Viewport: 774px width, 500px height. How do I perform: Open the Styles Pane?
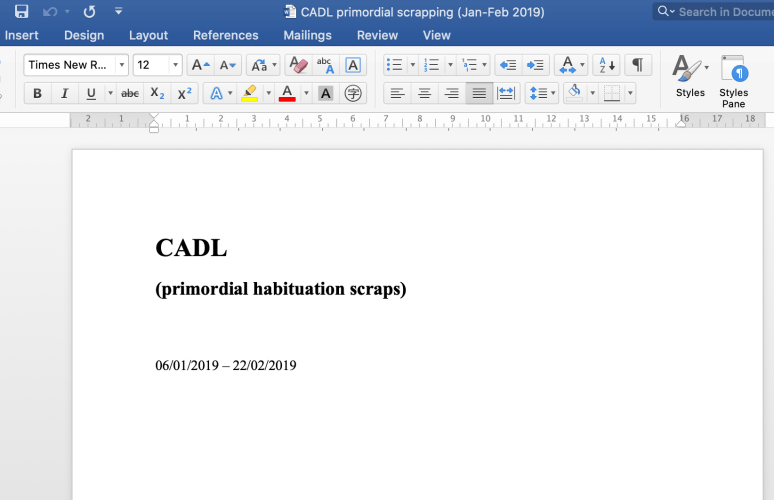click(733, 80)
